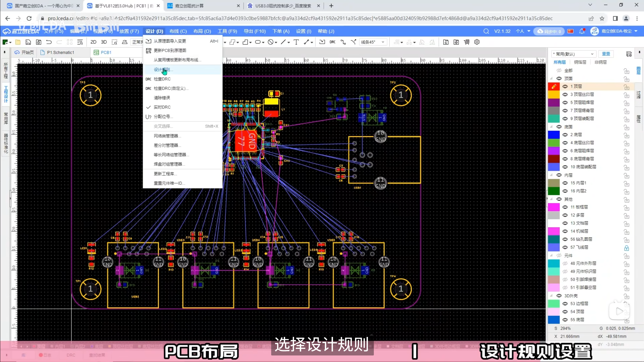Open the 线条45° routing angle dropdown
Screen dimensions: 644x362
(x=373, y=42)
